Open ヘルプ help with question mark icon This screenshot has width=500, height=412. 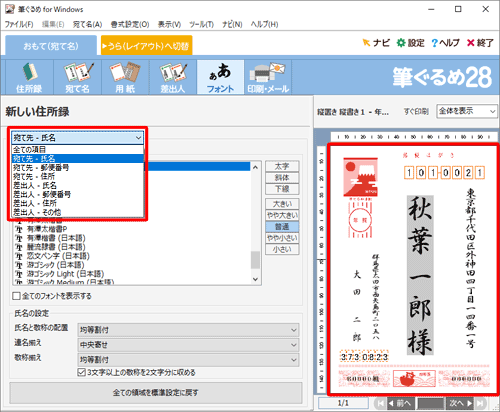point(445,43)
